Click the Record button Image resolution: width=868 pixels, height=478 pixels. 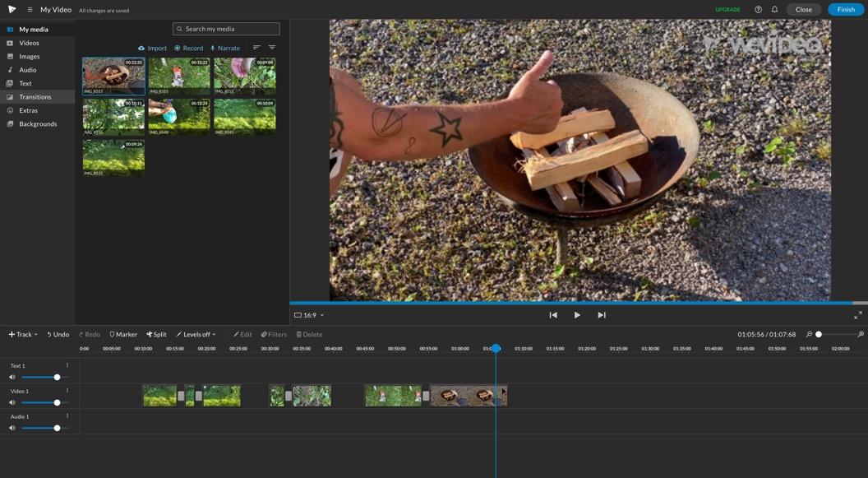click(189, 49)
